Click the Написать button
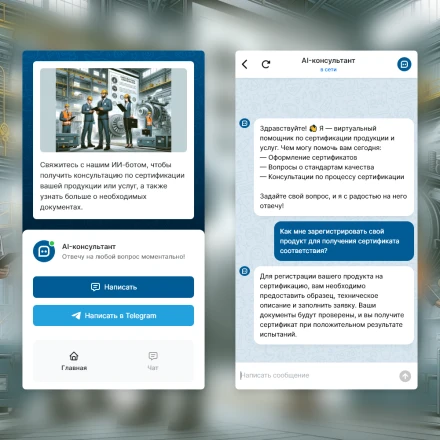Viewport: 440px width, 440px height. click(x=113, y=287)
